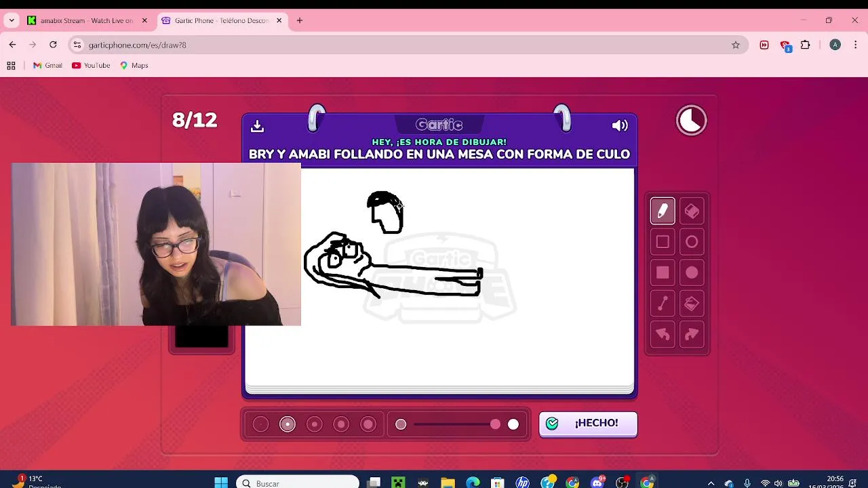Viewport: 868px width, 488px height.
Task: Expand the tab search dropdown arrow
Action: (12, 20)
